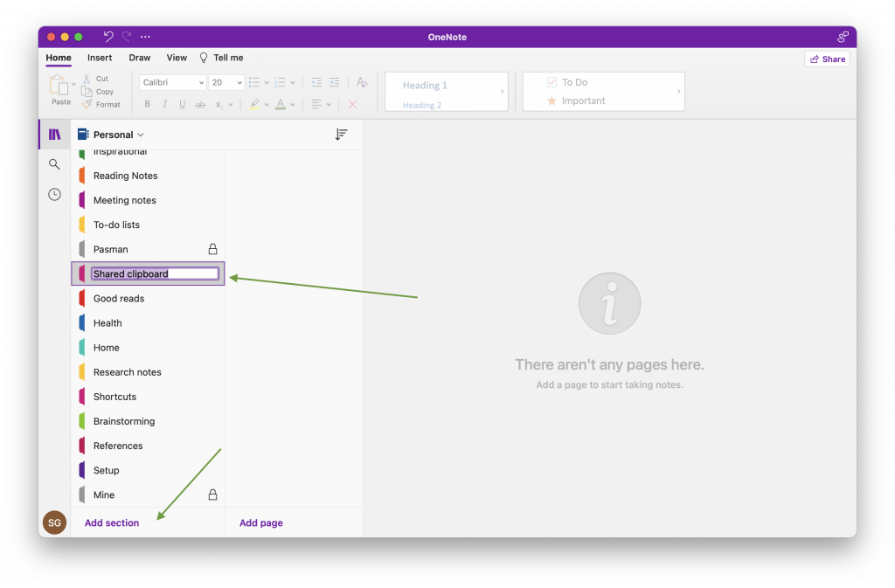Apply the Heading 1 style

pyautogui.click(x=426, y=86)
